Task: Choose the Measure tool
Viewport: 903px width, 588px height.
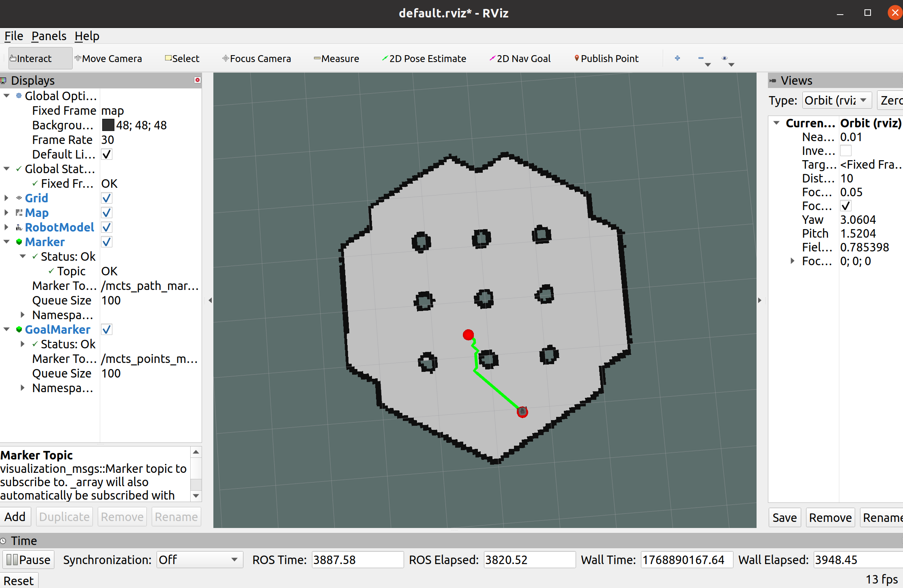Action: point(336,59)
